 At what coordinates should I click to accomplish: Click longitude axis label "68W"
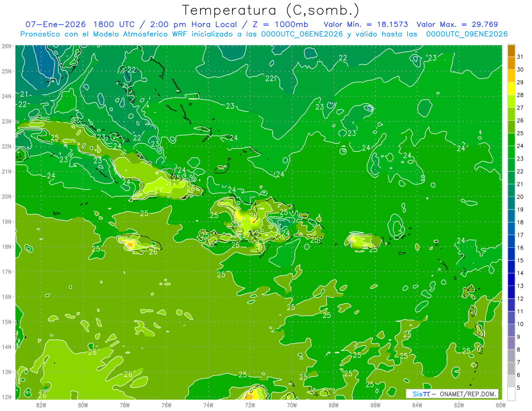(333, 405)
